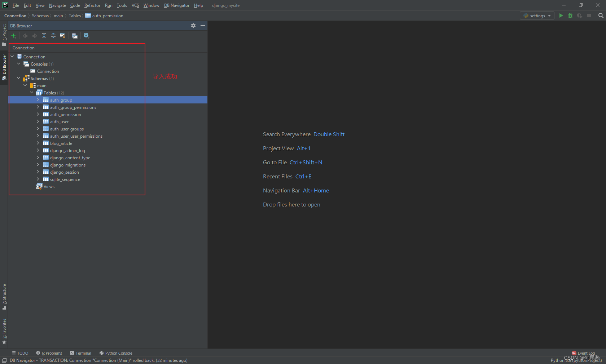Expand the auth_user_groups table node
The width and height of the screenshot is (606, 364).
click(x=38, y=129)
